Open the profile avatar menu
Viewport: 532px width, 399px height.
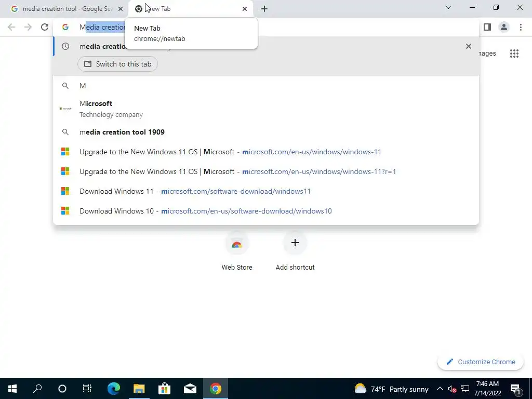pyautogui.click(x=504, y=27)
